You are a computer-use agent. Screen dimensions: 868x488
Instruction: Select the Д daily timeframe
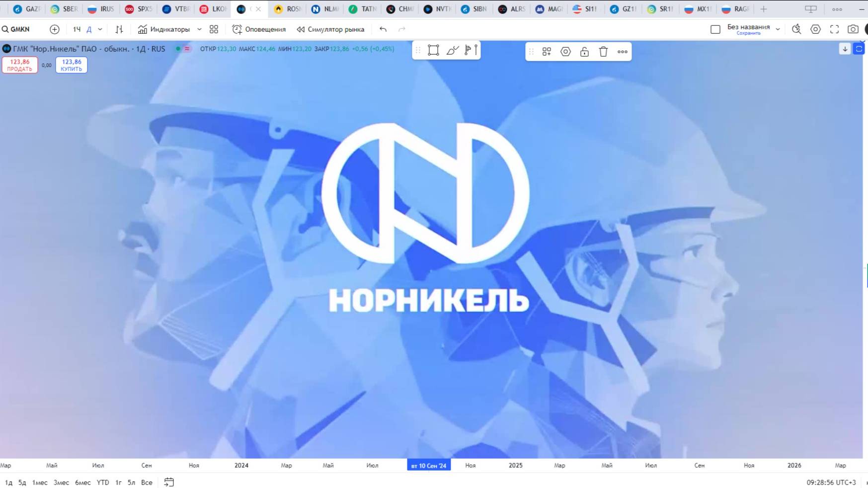click(89, 29)
